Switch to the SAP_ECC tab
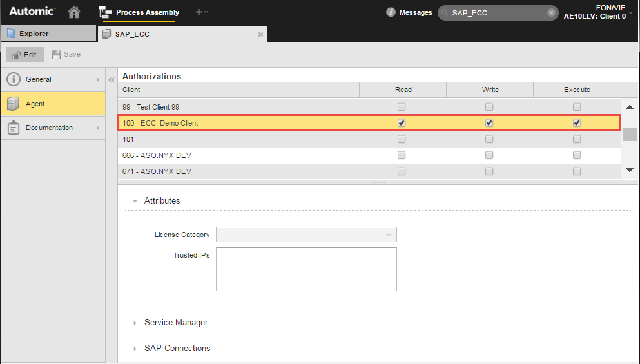Screen dimensions: 640x364 (182, 34)
